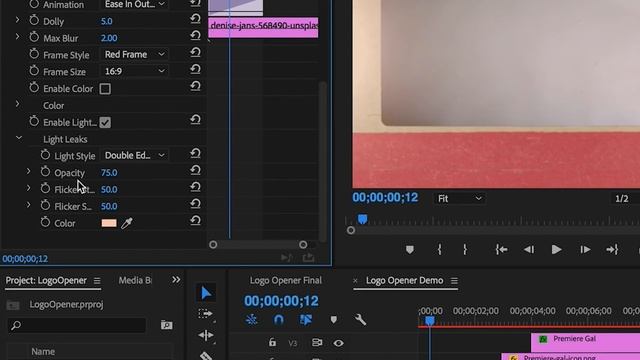Expand the Color group
This screenshot has height=360, width=640.
tap(17, 104)
